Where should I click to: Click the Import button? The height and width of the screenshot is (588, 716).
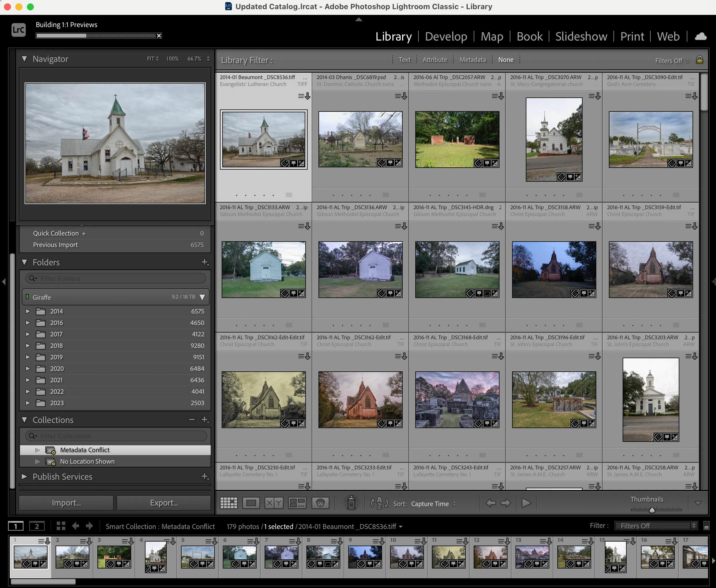tap(66, 503)
